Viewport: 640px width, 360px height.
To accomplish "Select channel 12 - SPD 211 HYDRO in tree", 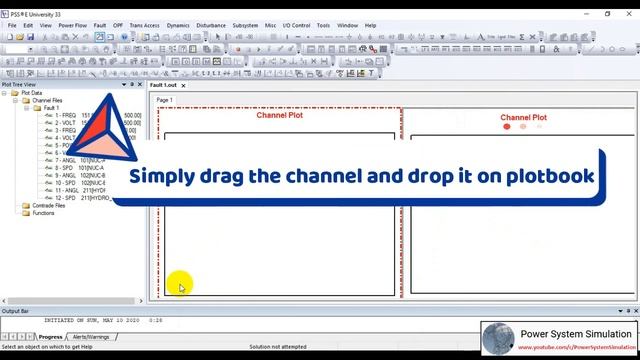I will click(83, 198).
